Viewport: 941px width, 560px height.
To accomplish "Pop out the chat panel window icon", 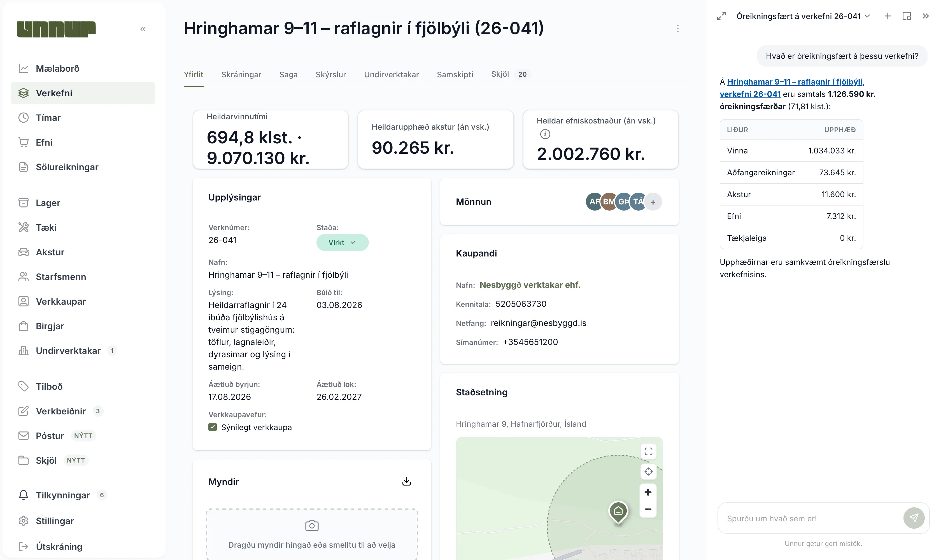I will pyautogui.click(x=906, y=16).
